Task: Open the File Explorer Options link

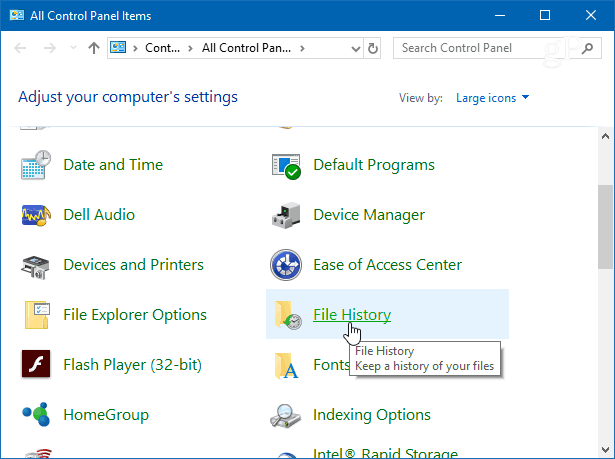Action: [135, 315]
